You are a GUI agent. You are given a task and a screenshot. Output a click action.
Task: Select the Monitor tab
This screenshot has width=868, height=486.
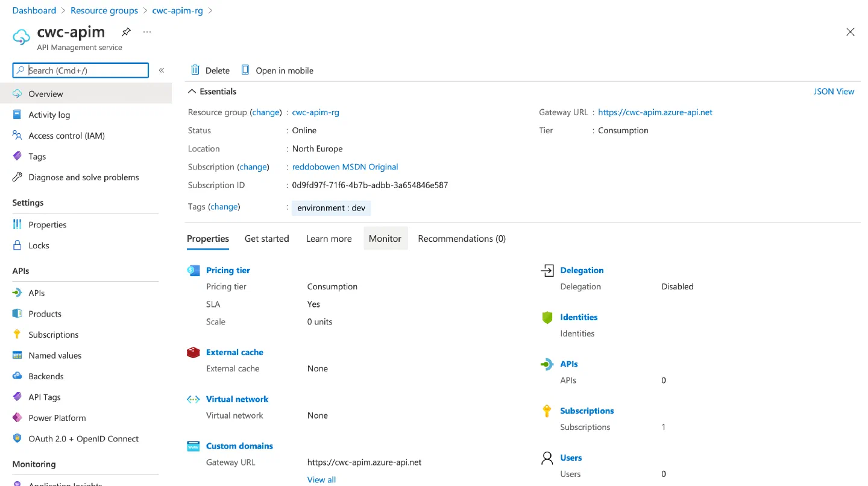pyautogui.click(x=385, y=239)
